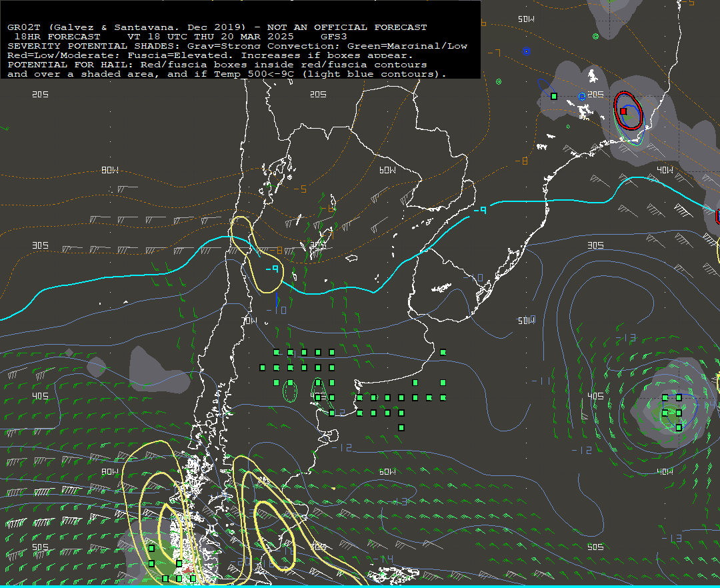Click the '18HR FORECAST' header text

coord(57,36)
